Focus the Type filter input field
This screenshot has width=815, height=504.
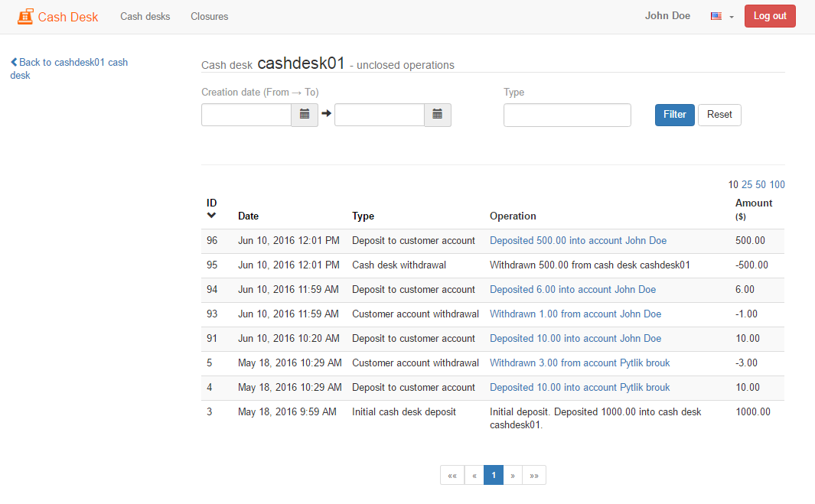(567, 115)
